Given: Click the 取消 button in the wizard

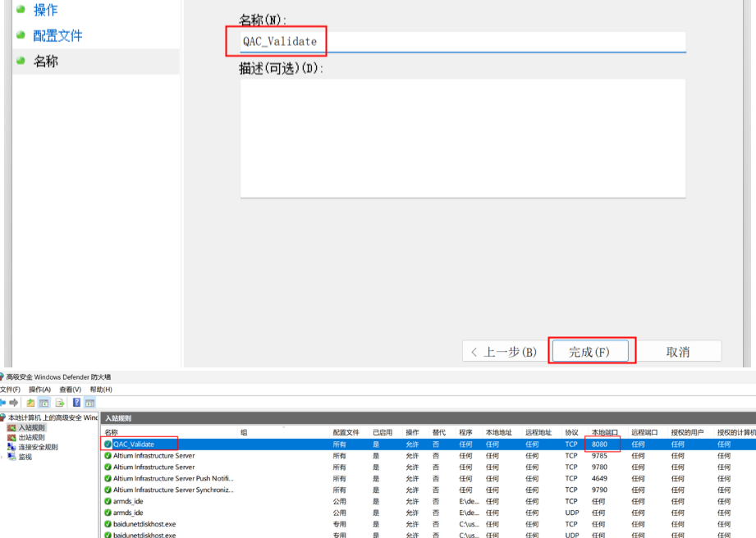Looking at the screenshot, I should tap(677, 351).
